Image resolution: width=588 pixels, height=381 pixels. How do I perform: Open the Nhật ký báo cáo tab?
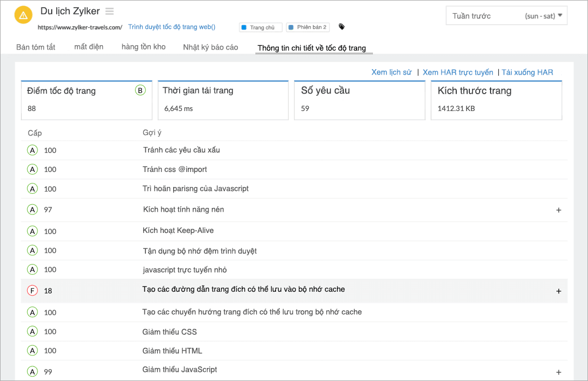tap(211, 47)
